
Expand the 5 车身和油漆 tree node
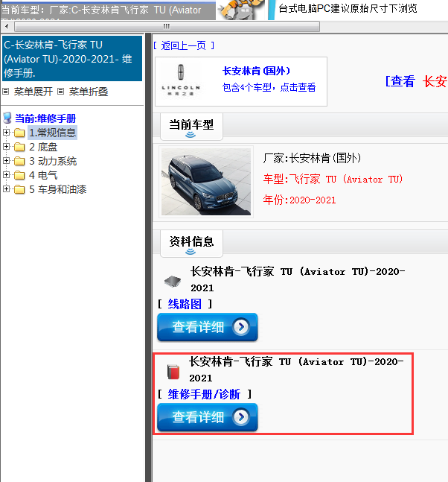6,189
